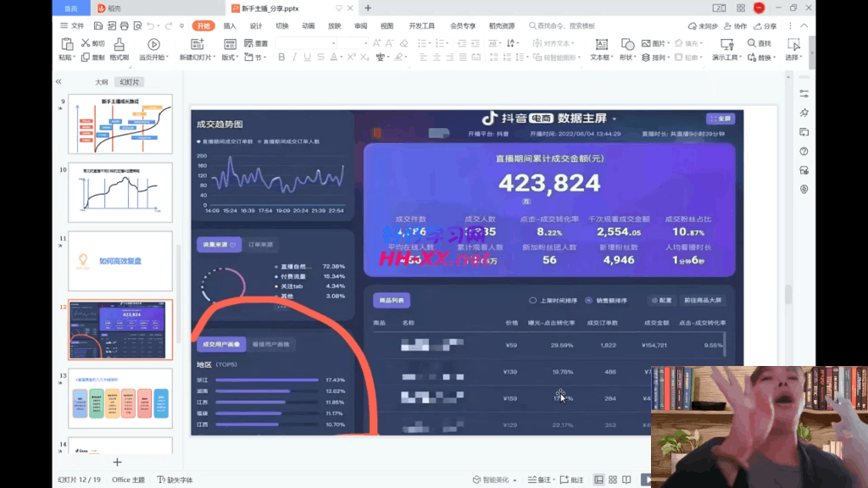Undo the last action
The width and height of the screenshot is (868, 488).
[150, 26]
